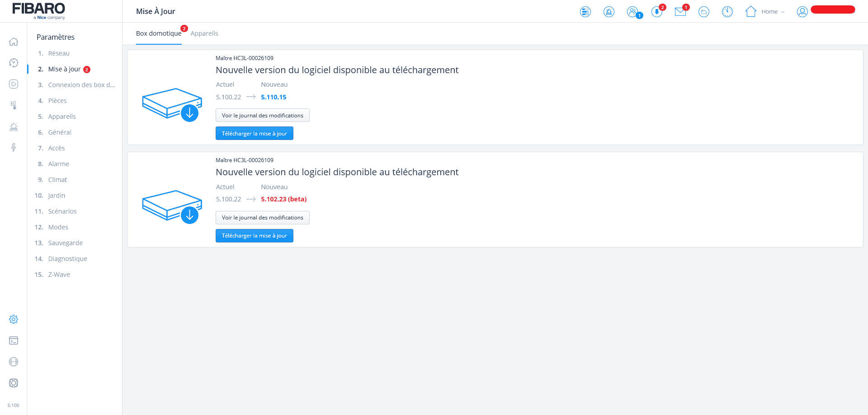Open the clock icon in top bar

point(727,12)
